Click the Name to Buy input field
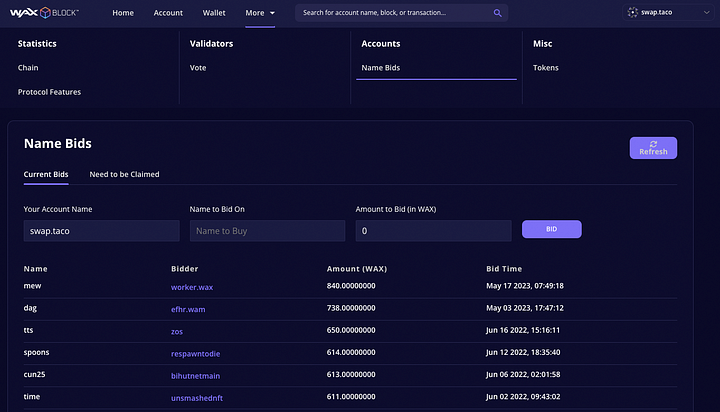This screenshot has height=412, width=720. pyautogui.click(x=267, y=231)
